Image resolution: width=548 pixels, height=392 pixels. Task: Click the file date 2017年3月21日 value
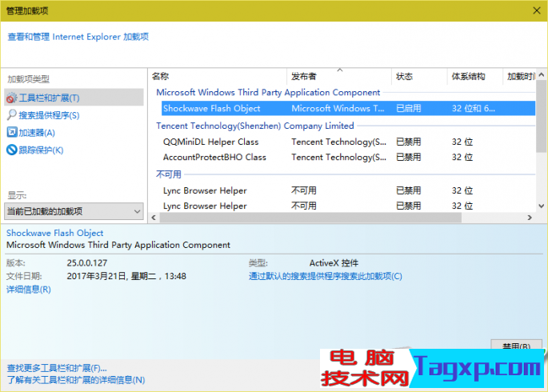pyautogui.click(x=126, y=276)
